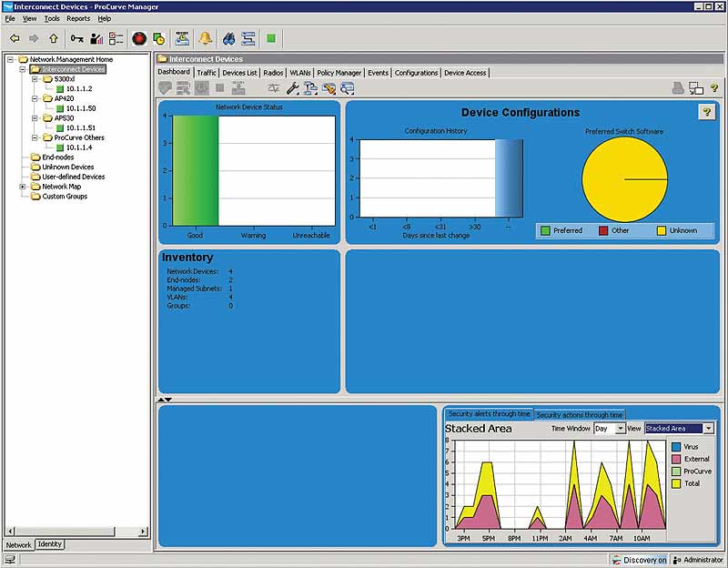Image resolution: width=728 pixels, height=568 pixels.
Task: Switch to Security actions through time tab
Action: click(582, 413)
